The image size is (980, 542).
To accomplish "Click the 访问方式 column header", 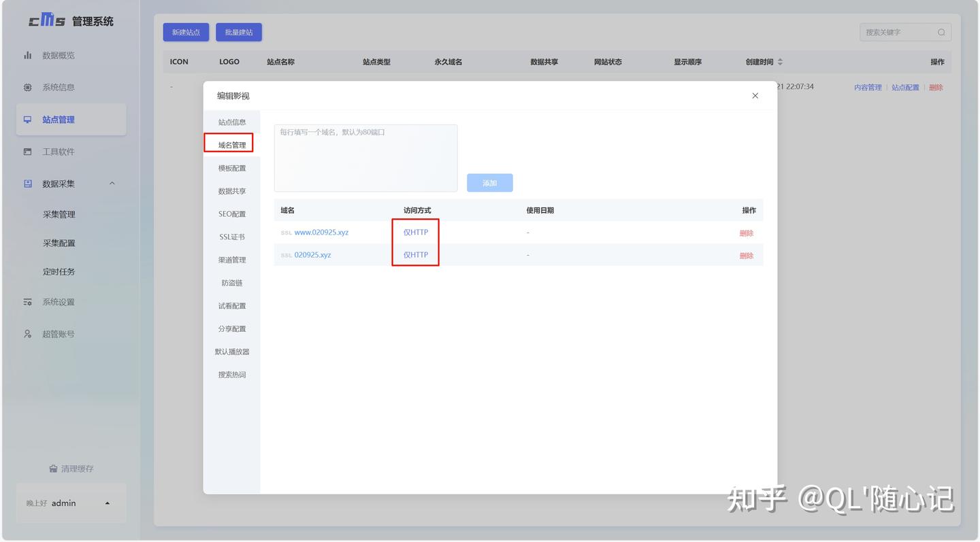I will (x=417, y=211).
